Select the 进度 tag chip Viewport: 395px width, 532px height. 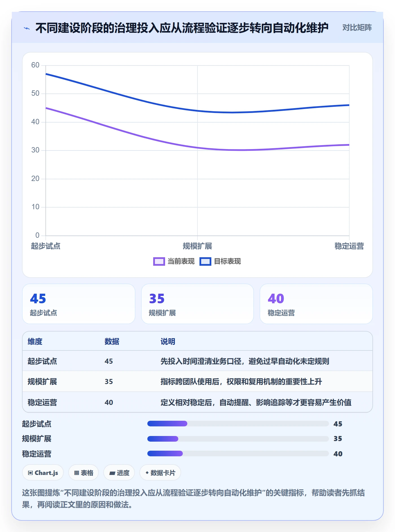(x=119, y=473)
